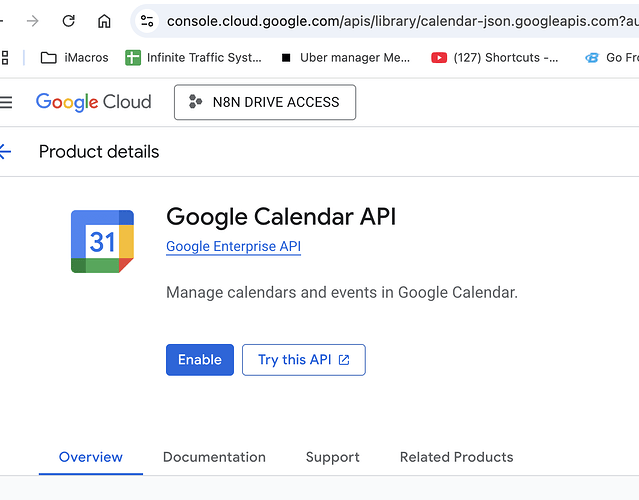Click the forward navigation arrow
This screenshot has height=500, width=639.
tap(32, 20)
